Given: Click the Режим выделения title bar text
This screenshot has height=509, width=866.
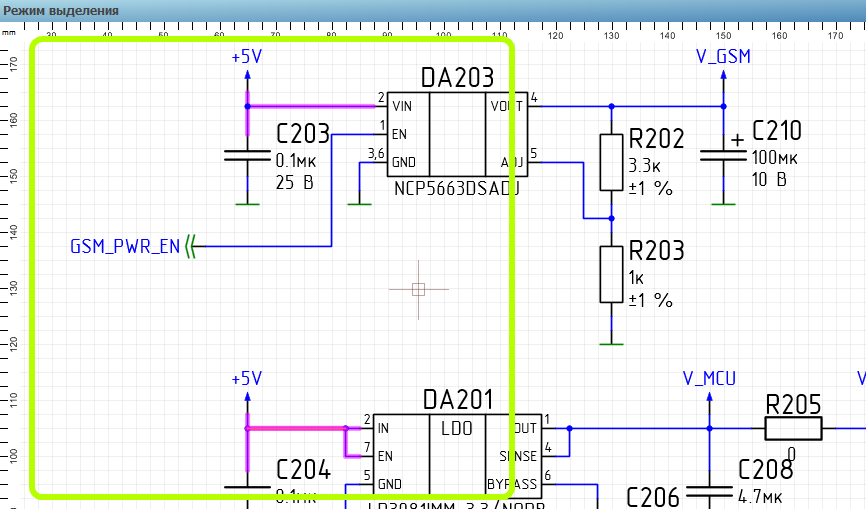Looking at the screenshot, I should 61,10.
